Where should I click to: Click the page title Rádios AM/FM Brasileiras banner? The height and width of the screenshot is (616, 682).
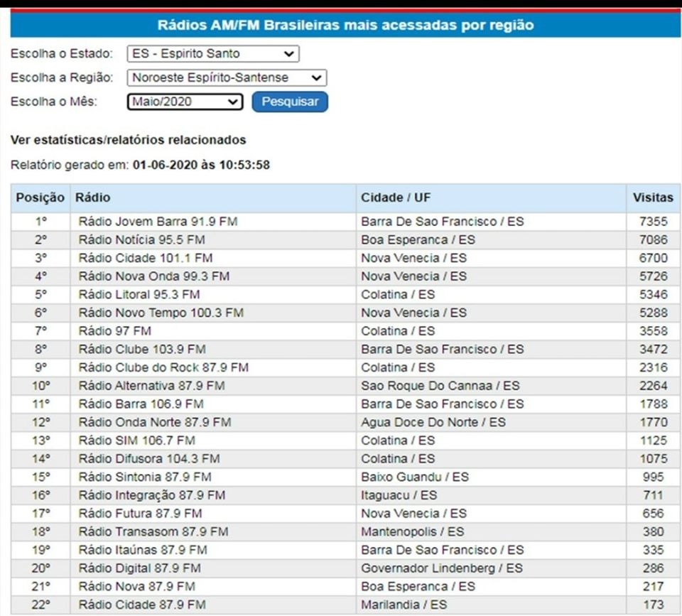[345, 25]
